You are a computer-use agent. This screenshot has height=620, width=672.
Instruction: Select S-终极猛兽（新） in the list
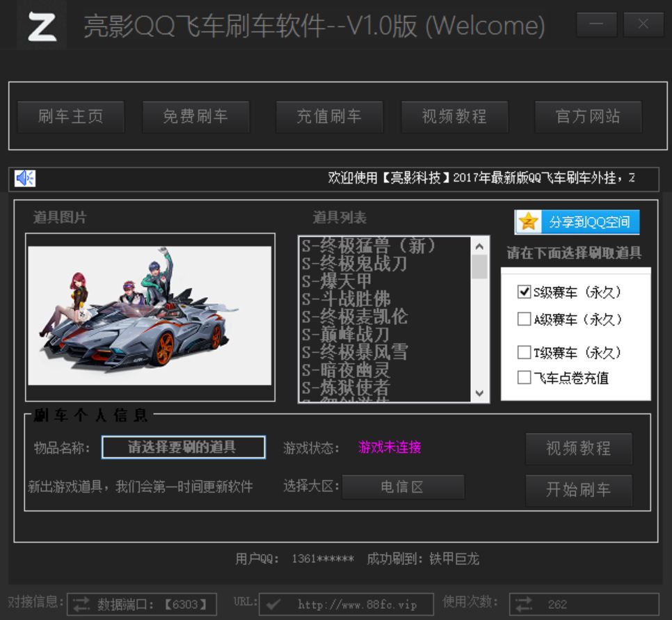(x=385, y=246)
